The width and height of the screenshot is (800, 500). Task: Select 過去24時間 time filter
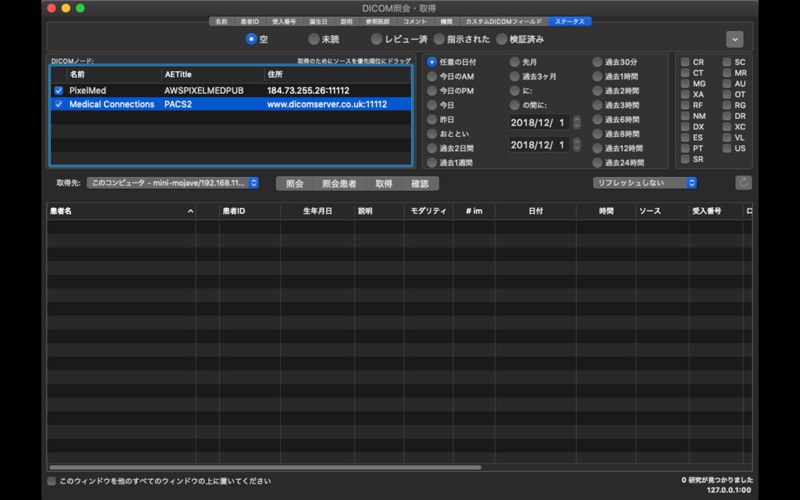597,162
